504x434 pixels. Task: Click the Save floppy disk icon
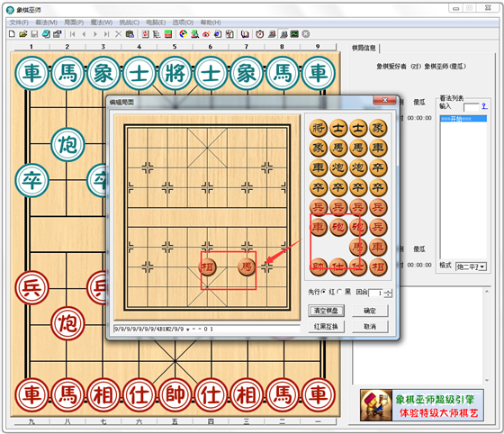click(34, 33)
